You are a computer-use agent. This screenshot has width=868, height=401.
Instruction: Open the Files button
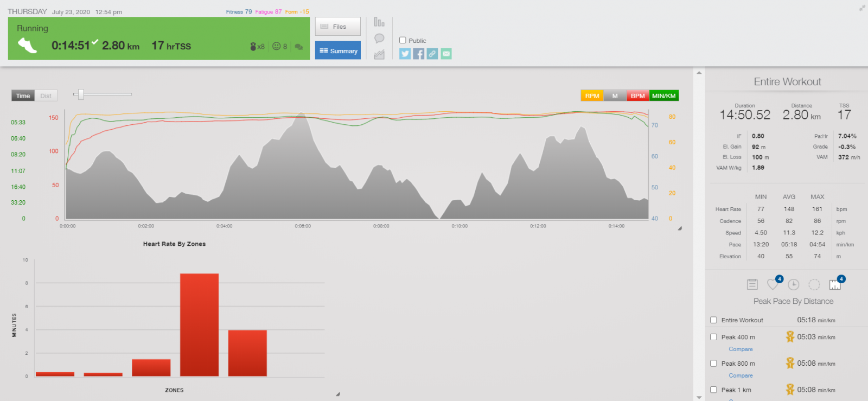click(337, 27)
